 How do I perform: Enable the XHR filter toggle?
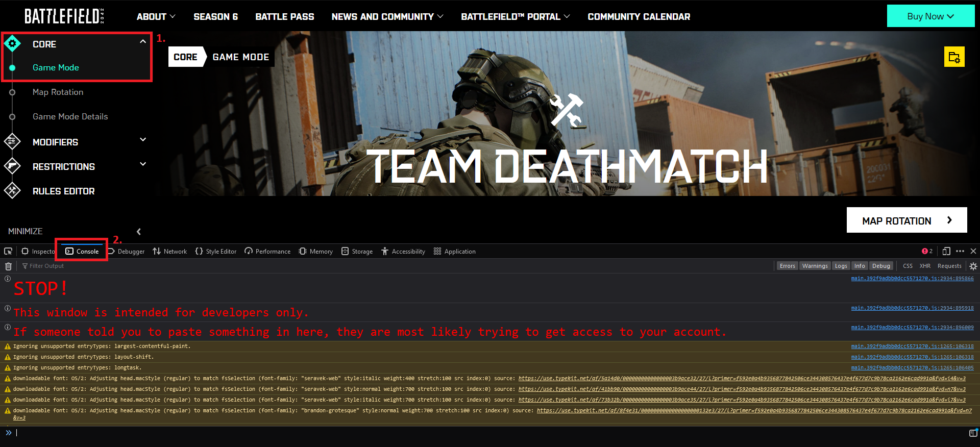click(x=925, y=266)
